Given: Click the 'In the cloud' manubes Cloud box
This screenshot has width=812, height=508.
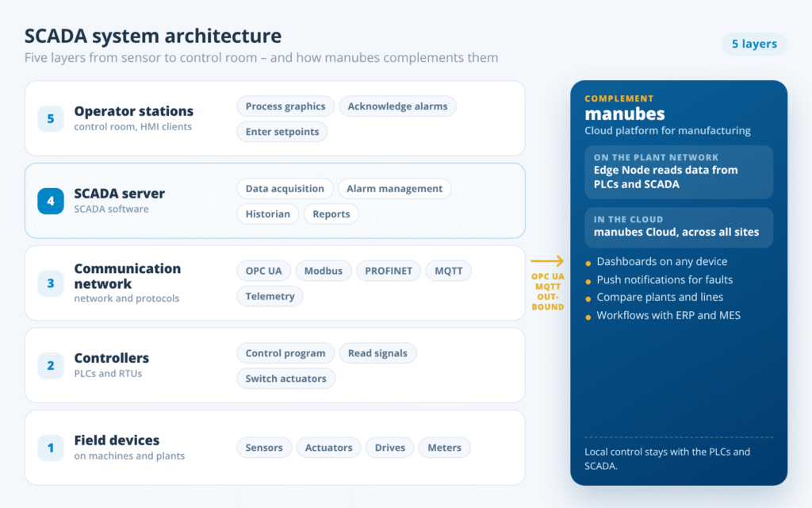Looking at the screenshot, I should [x=679, y=228].
